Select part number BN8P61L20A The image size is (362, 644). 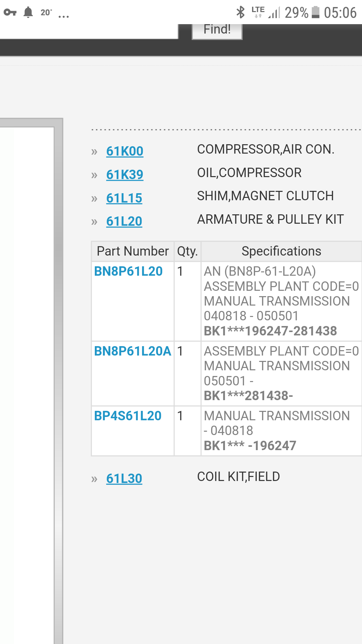click(132, 351)
